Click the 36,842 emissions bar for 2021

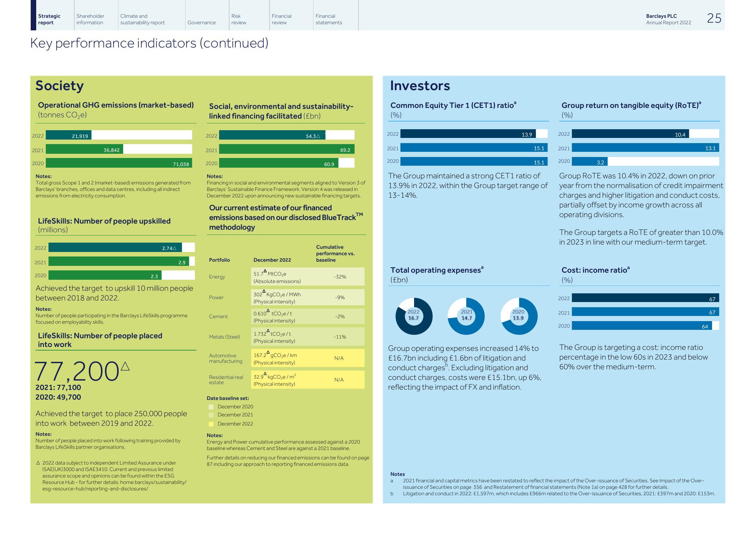[84, 149]
